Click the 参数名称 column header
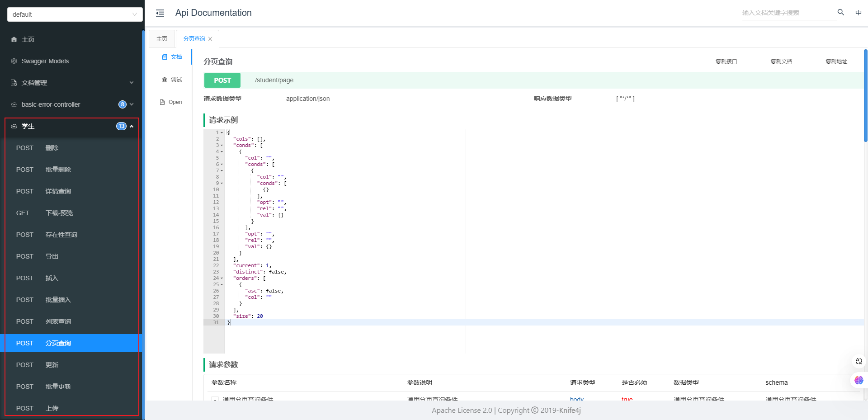This screenshot has height=420, width=868. [224, 382]
